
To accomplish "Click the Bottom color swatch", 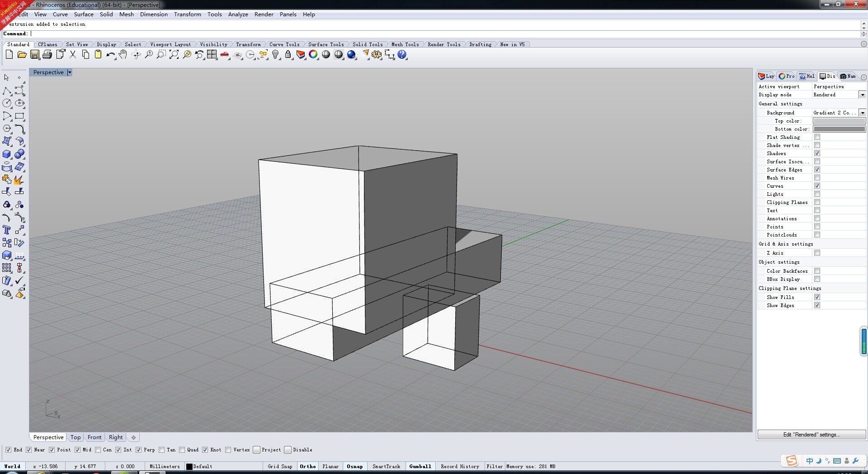I will [x=839, y=129].
